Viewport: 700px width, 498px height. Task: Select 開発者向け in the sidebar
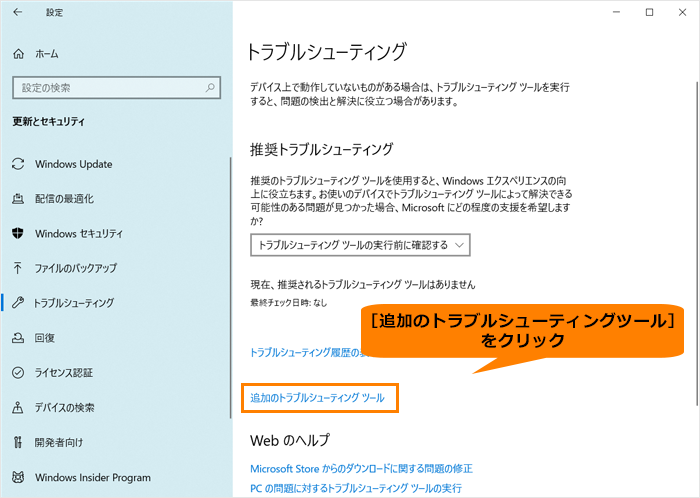(x=59, y=442)
